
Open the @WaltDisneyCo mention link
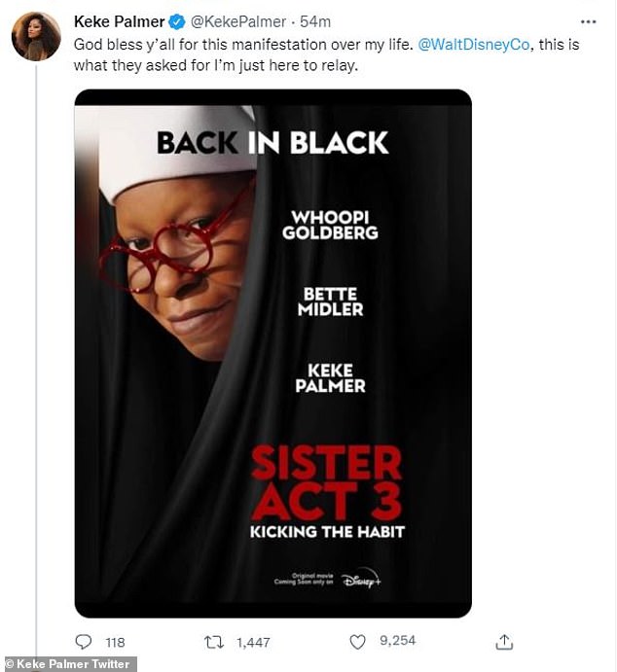tap(473, 45)
